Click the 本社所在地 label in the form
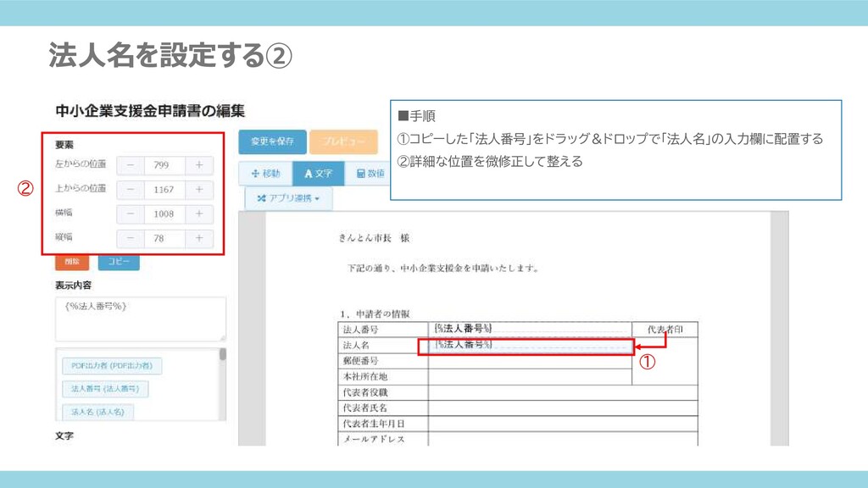The height and width of the screenshot is (488, 868). (364, 376)
